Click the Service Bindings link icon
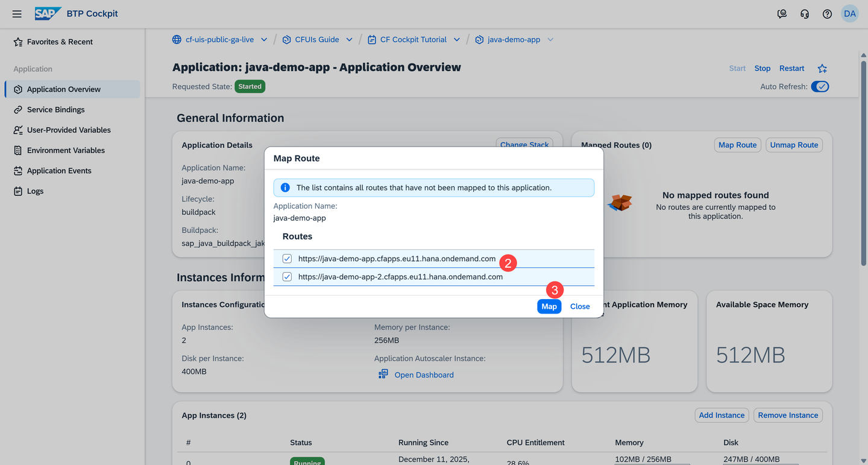 click(x=18, y=110)
